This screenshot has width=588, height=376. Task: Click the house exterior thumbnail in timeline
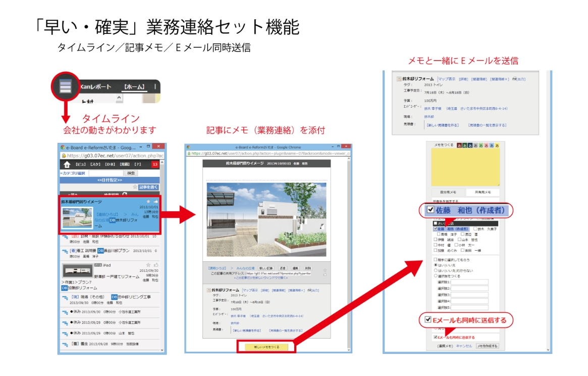click(77, 217)
